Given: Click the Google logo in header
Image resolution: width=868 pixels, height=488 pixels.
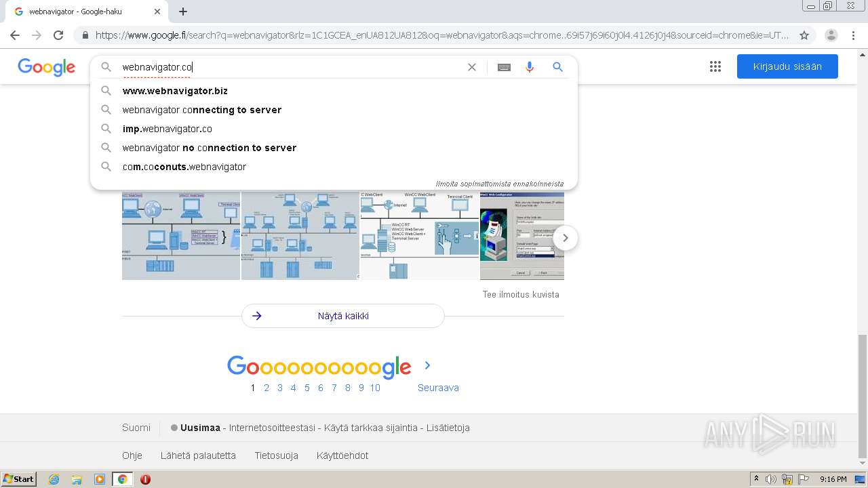Looking at the screenshot, I should 47,67.
